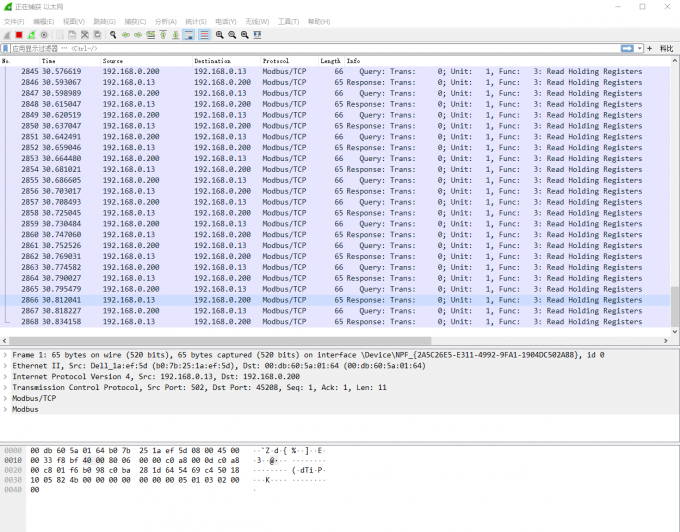Image resolution: width=680 pixels, height=532 pixels.
Task: Click the resize columns to fit icon
Action: point(258,35)
